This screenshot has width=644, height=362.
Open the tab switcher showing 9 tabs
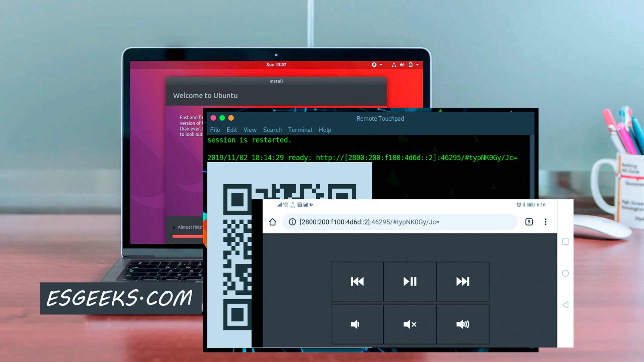(529, 222)
